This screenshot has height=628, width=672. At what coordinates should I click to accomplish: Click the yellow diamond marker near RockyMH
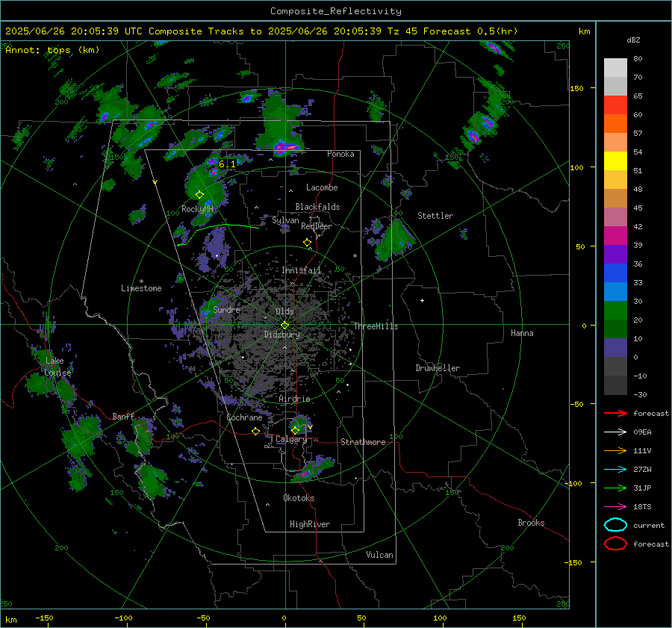coord(199,195)
